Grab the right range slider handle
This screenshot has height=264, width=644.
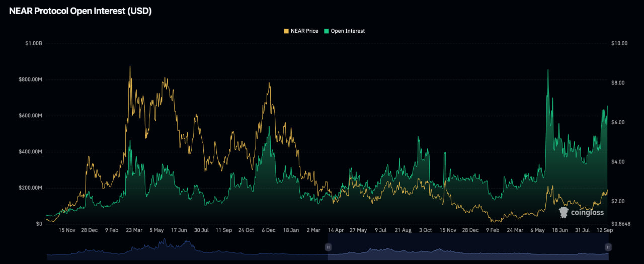[x=608, y=247]
